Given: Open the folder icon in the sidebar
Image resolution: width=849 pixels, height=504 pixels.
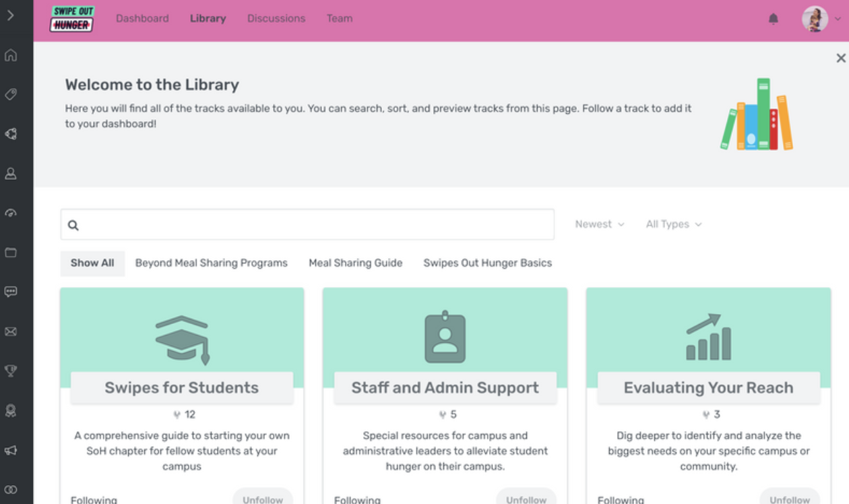Looking at the screenshot, I should click(11, 253).
